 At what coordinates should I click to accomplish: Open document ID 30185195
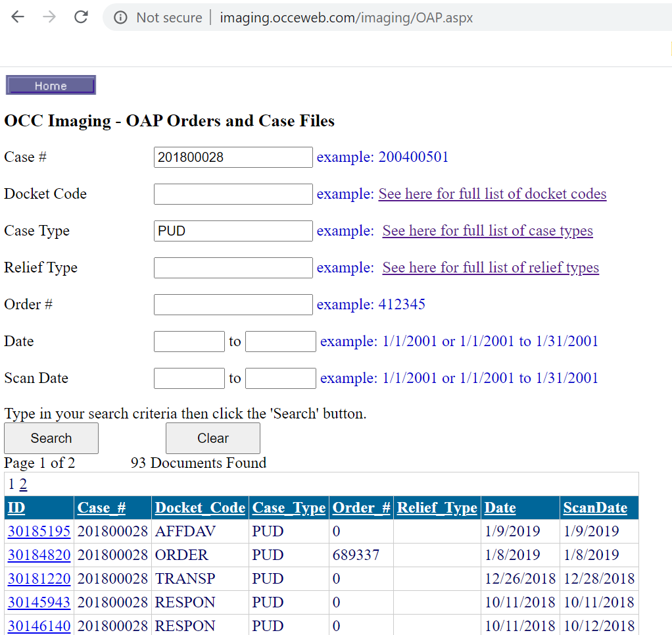click(x=39, y=531)
